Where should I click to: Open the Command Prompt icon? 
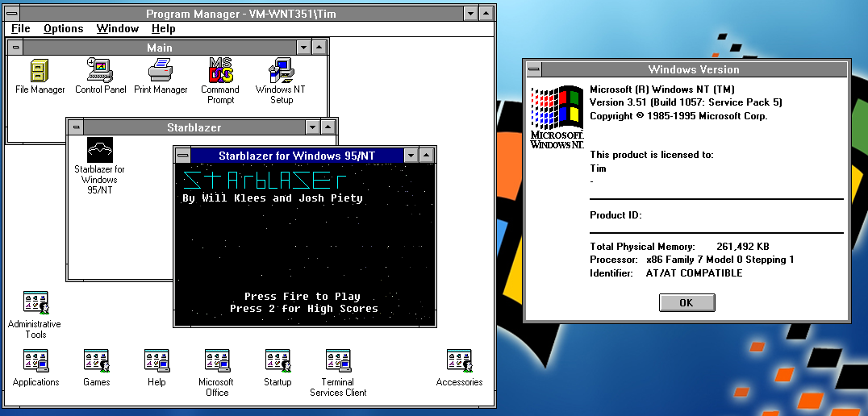(x=220, y=71)
